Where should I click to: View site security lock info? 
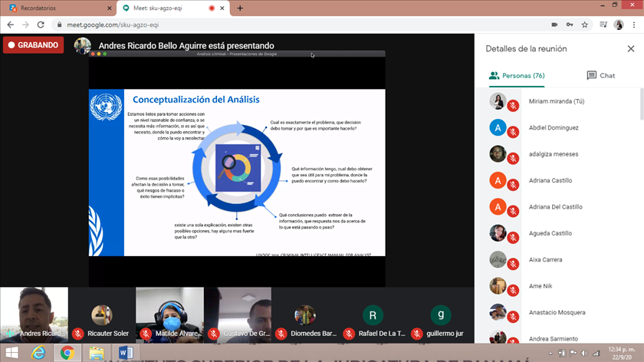(60, 25)
